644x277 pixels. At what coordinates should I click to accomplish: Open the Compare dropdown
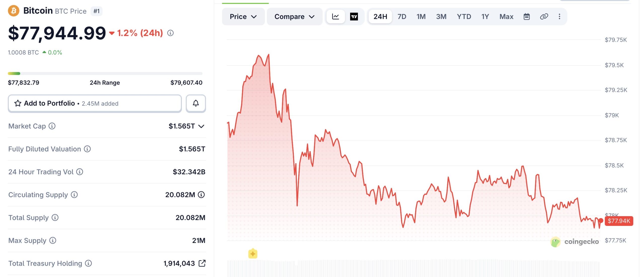pyautogui.click(x=295, y=17)
